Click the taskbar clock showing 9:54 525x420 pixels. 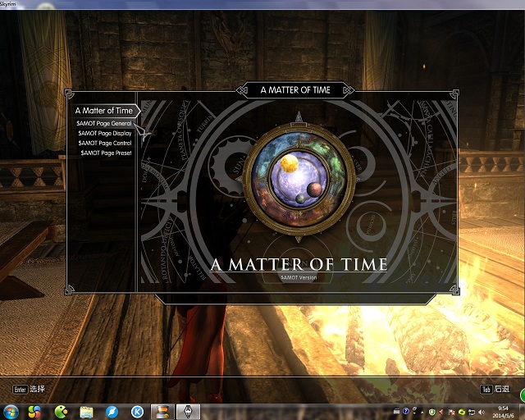[504, 412]
